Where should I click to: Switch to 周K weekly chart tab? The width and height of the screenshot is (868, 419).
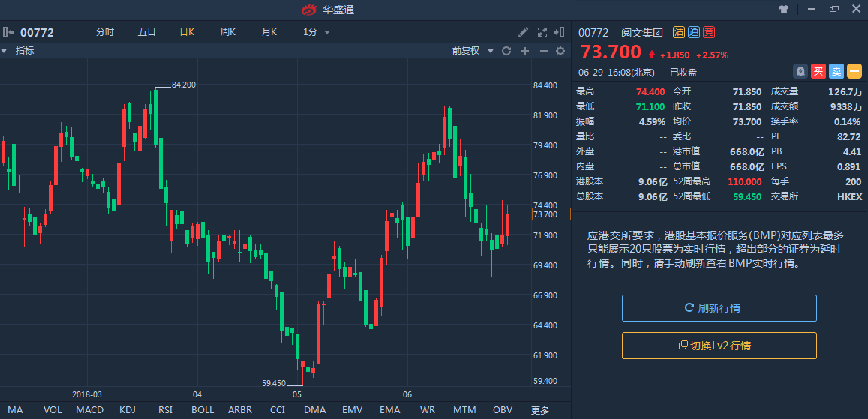click(227, 32)
